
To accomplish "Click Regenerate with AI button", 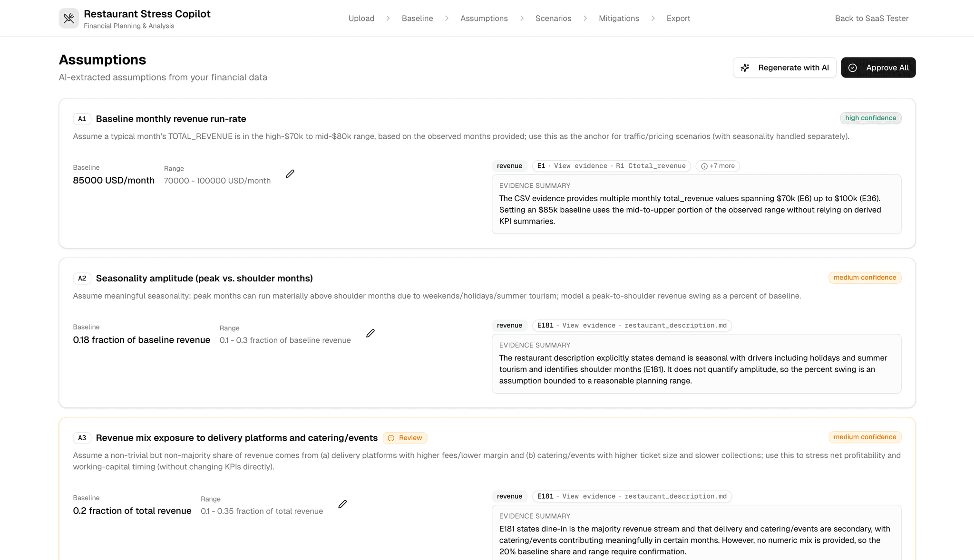I will [784, 68].
